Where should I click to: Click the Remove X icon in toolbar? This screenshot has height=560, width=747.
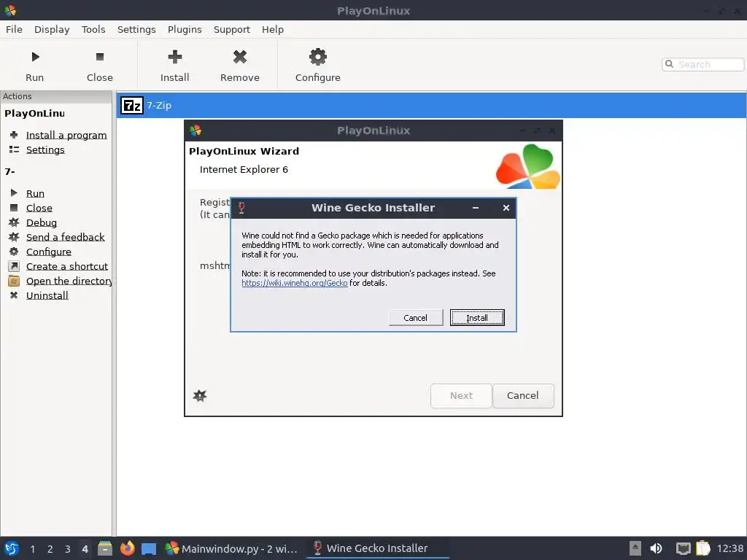(x=239, y=57)
